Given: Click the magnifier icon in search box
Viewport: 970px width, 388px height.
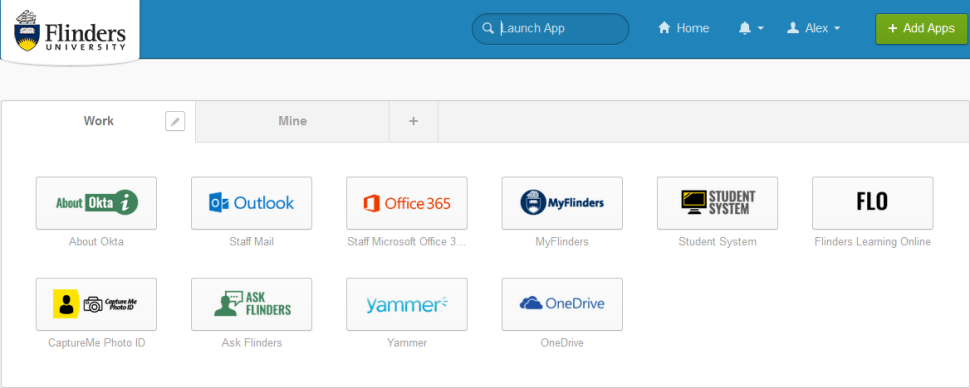Looking at the screenshot, I should [x=488, y=28].
